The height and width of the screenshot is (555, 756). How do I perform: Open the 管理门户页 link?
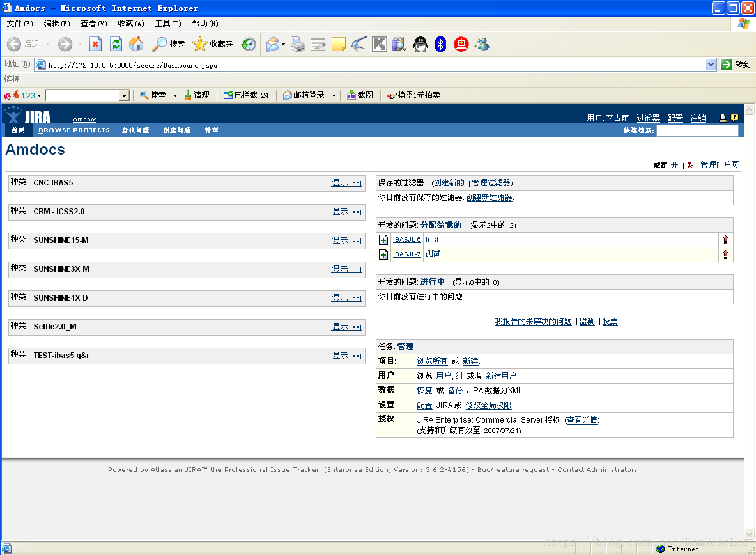pyautogui.click(x=720, y=165)
